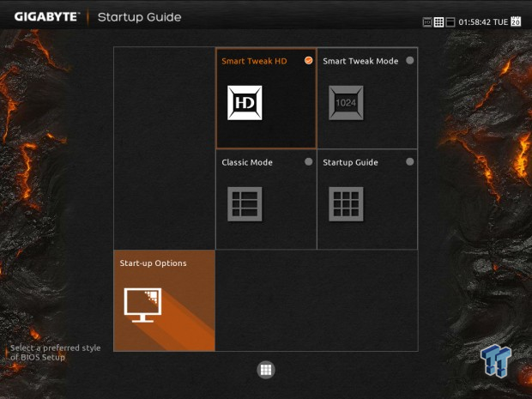This screenshot has width=532, height=399.
Task: Click the Startup Guide header title
Action: tap(140, 17)
